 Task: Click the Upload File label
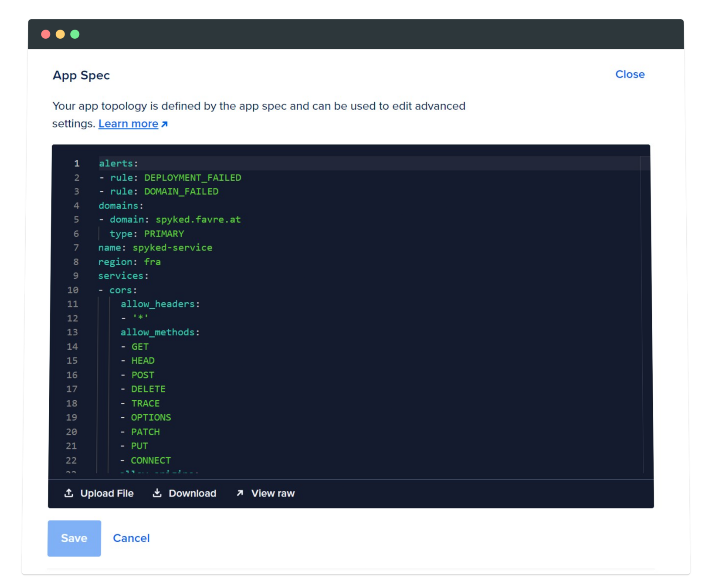(x=107, y=493)
